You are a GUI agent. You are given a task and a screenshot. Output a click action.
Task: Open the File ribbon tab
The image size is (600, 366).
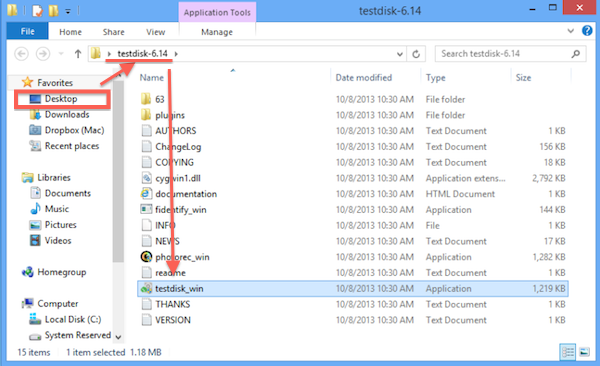[x=27, y=31]
